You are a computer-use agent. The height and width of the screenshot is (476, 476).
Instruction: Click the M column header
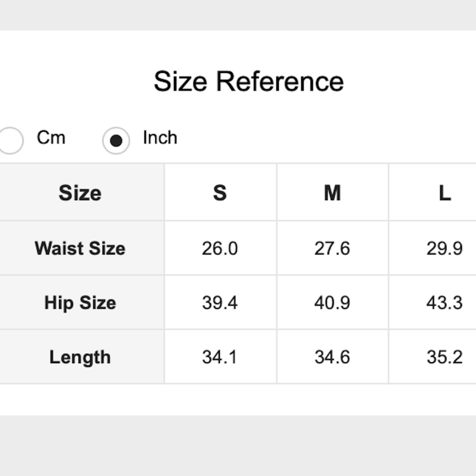click(x=332, y=193)
